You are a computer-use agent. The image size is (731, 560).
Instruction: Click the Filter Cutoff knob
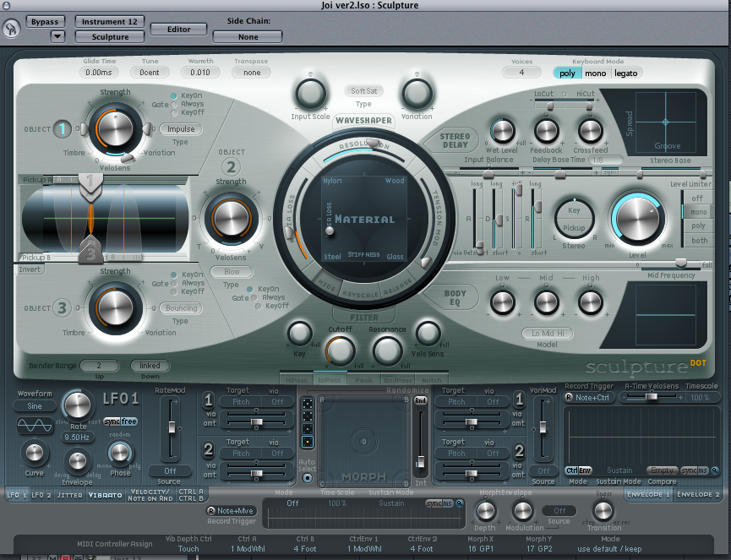[340, 350]
